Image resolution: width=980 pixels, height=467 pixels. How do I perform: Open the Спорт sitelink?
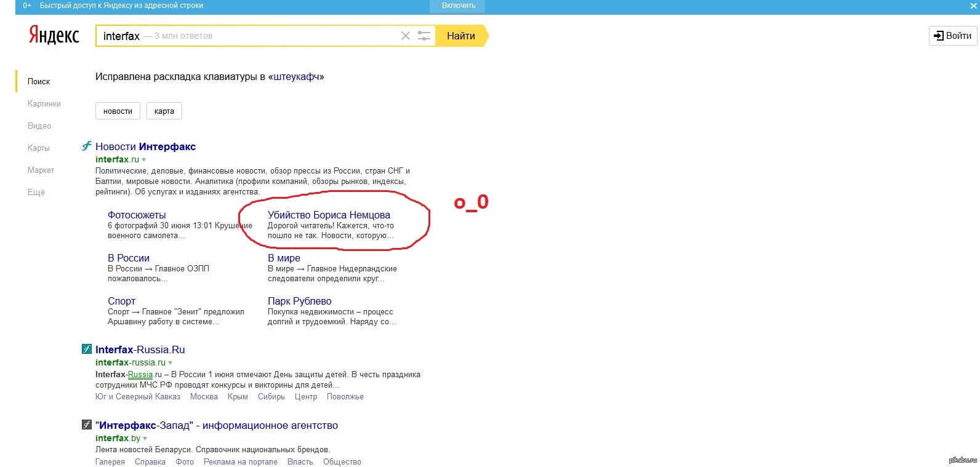click(x=121, y=301)
